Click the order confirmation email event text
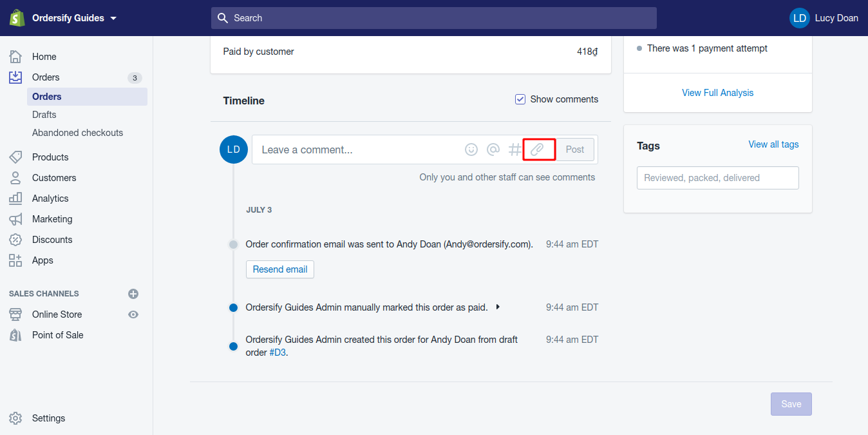This screenshot has width=868, height=435. tap(390, 244)
